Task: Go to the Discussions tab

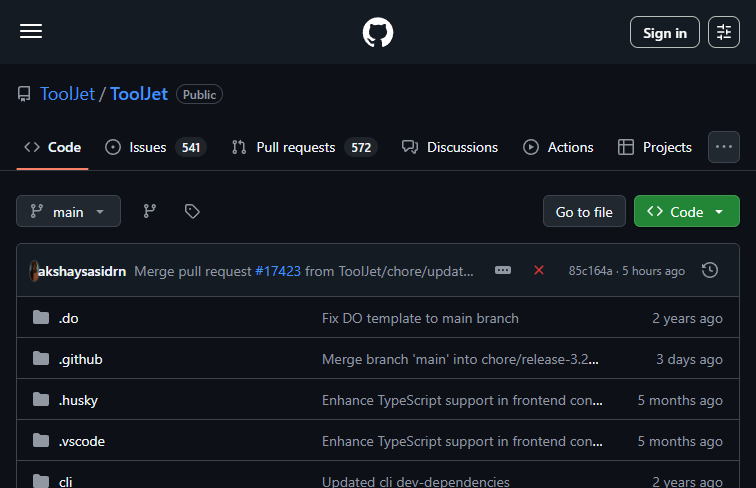Action: 450,147
